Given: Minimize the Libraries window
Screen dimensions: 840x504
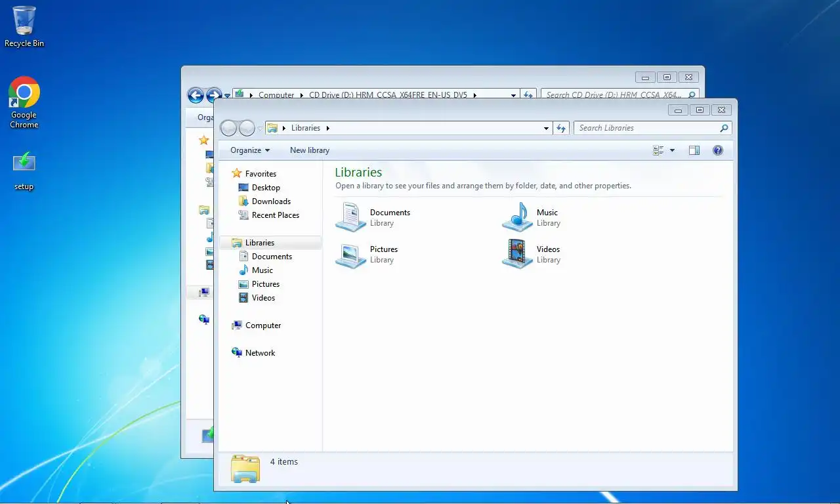Looking at the screenshot, I should pyautogui.click(x=679, y=110).
